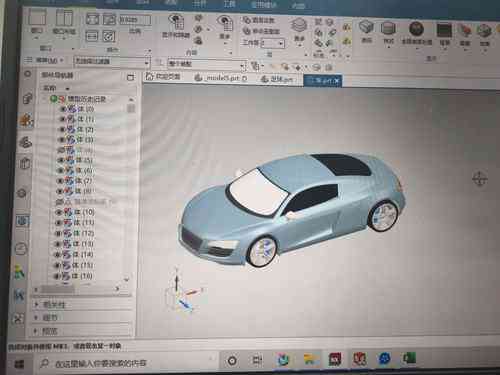500x375 pixels.
Task: Hide body (1) via its eye toggle
Action: click(x=62, y=119)
